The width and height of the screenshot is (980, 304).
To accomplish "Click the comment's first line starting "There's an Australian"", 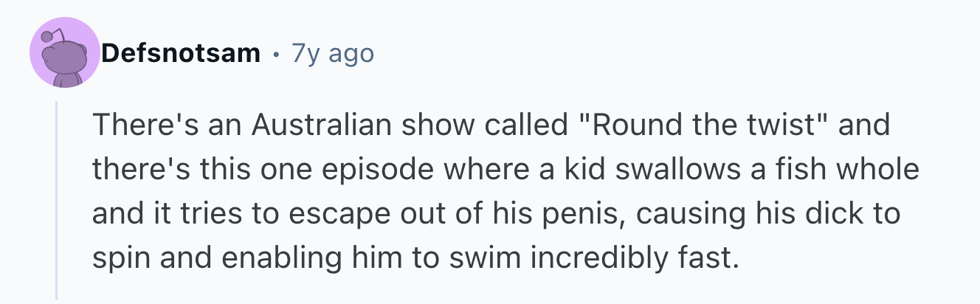I will click(x=491, y=127).
